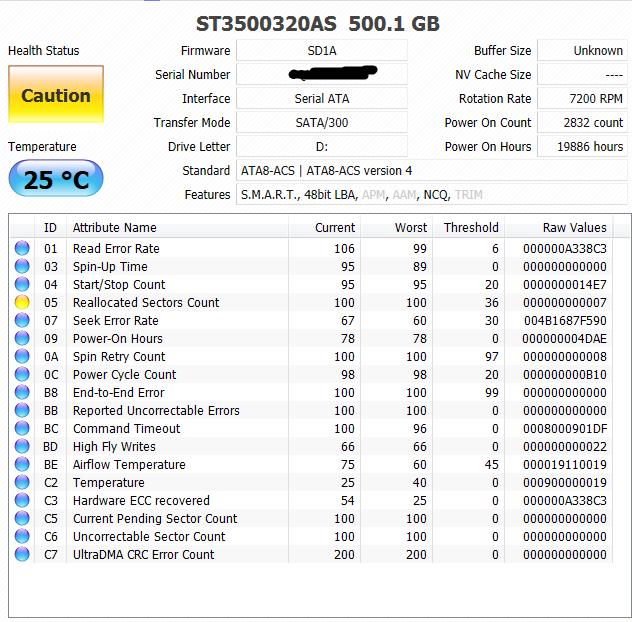Image resolution: width=632 pixels, height=622 pixels.
Task: Click the Power Cycle Count attribute name
Action: click(125, 374)
